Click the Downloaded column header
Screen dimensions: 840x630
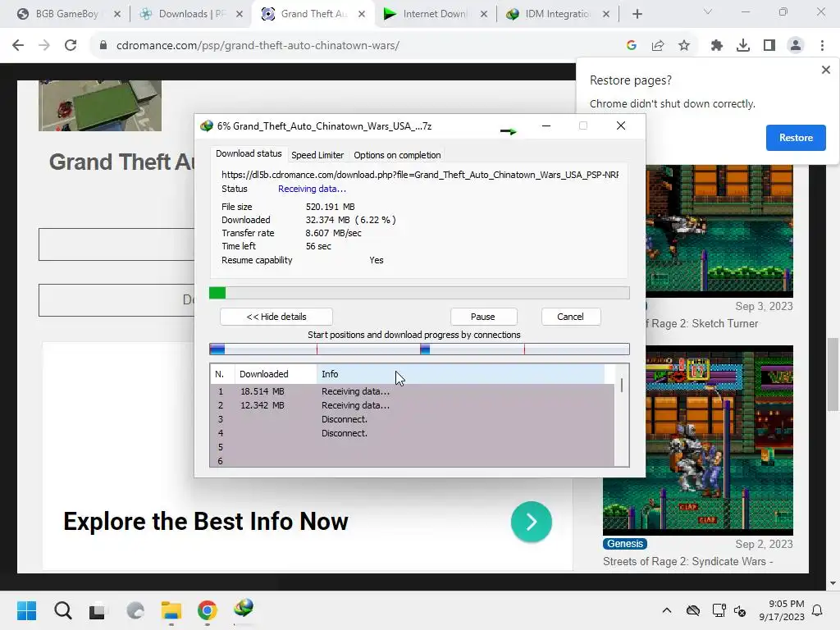[276, 374]
